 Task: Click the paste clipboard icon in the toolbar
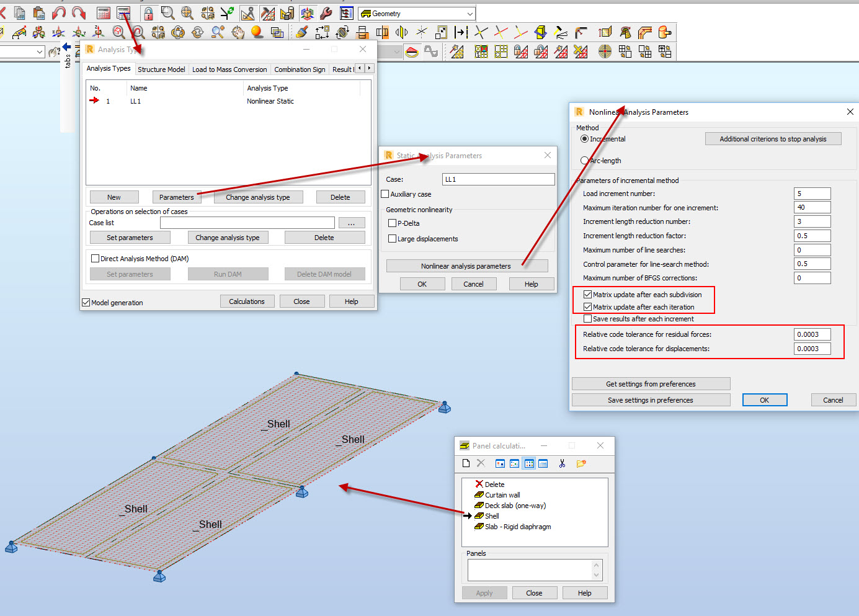(39, 13)
